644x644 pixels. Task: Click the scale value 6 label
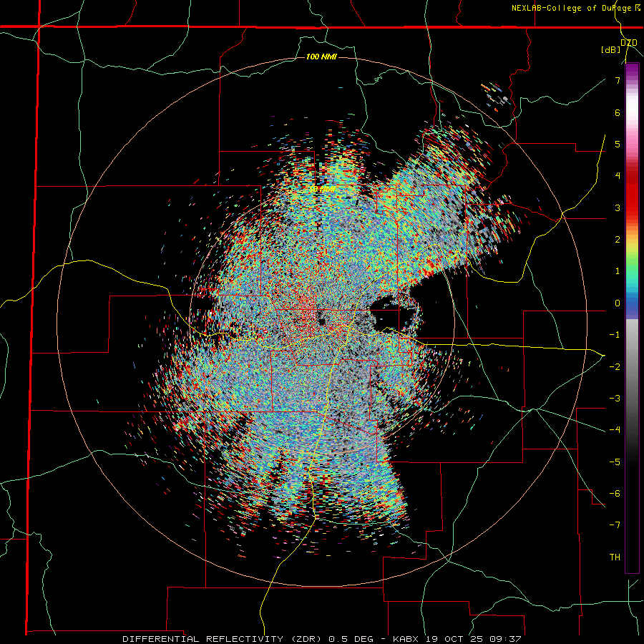(618, 112)
